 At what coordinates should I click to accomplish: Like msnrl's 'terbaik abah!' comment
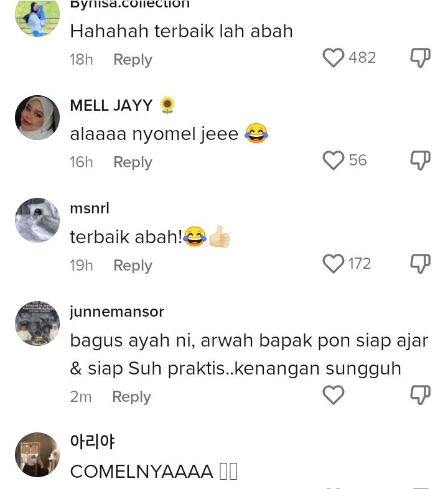pyautogui.click(x=333, y=264)
